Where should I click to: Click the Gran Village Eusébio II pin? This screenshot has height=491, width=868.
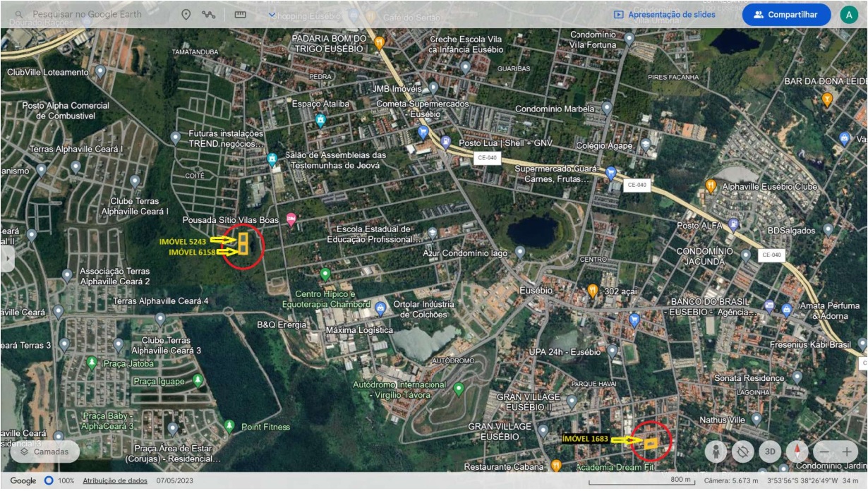(571, 401)
